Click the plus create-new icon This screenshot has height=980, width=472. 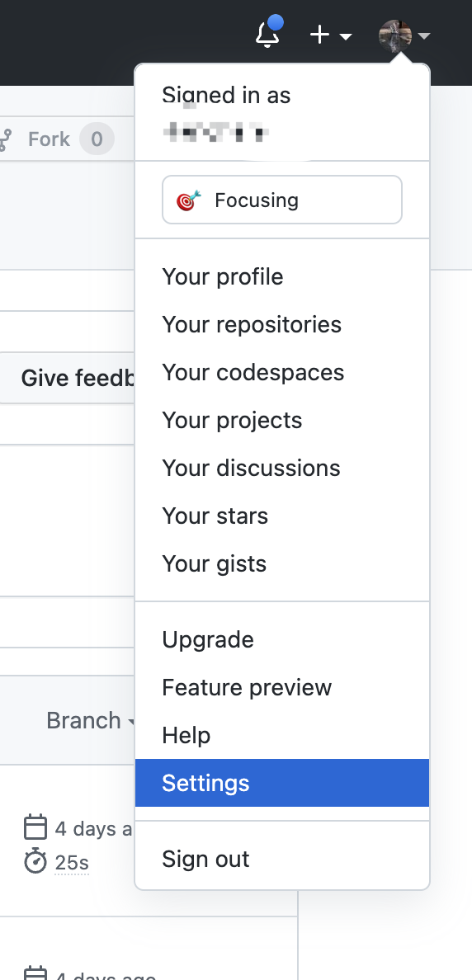click(319, 35)
